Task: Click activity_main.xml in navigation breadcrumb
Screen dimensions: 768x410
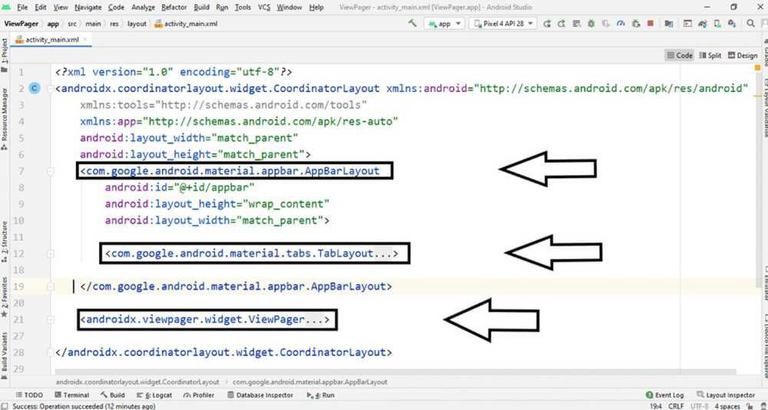Action: point(187,24)
